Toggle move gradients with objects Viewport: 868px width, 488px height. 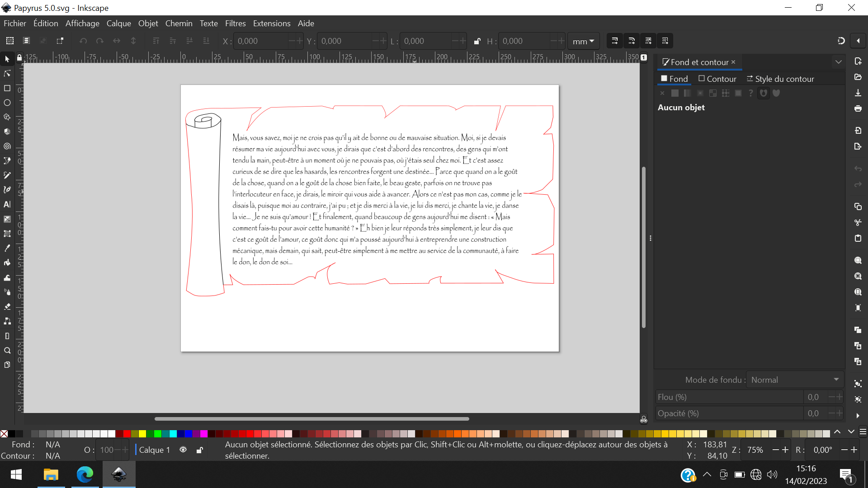648,41
